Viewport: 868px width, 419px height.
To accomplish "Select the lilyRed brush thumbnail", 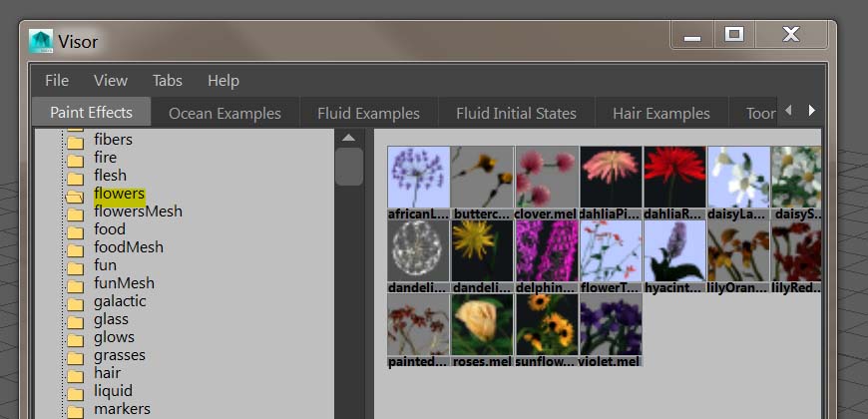I will 796,250.
